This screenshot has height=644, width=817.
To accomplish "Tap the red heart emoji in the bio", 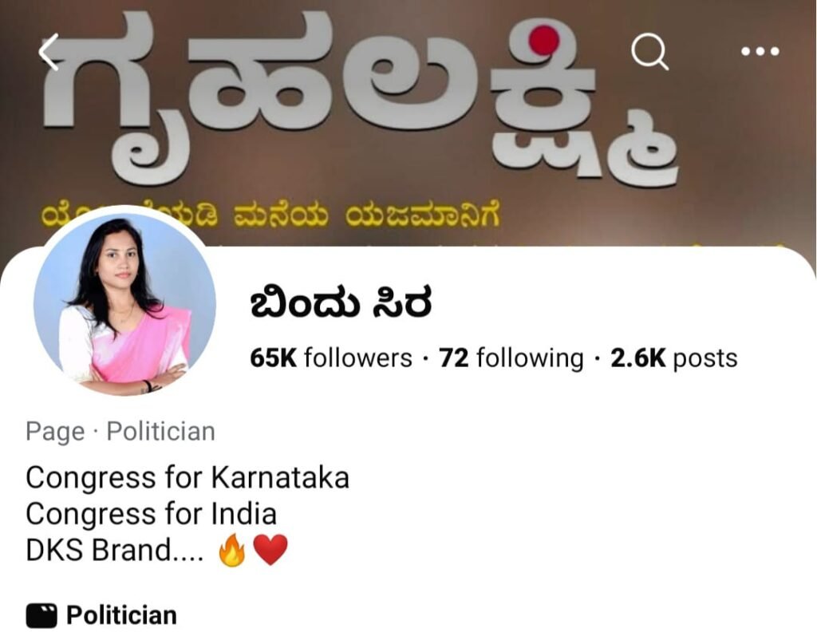I will [x=270, y=550].
